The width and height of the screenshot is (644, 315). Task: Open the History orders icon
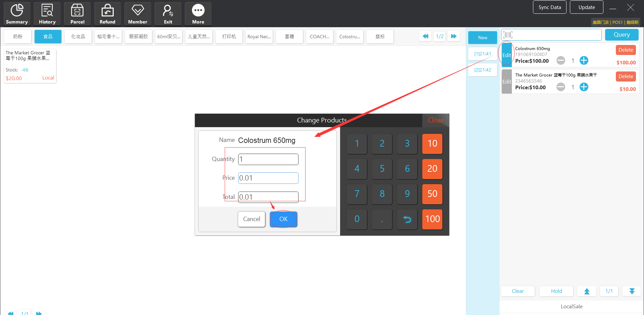(47, 14)
